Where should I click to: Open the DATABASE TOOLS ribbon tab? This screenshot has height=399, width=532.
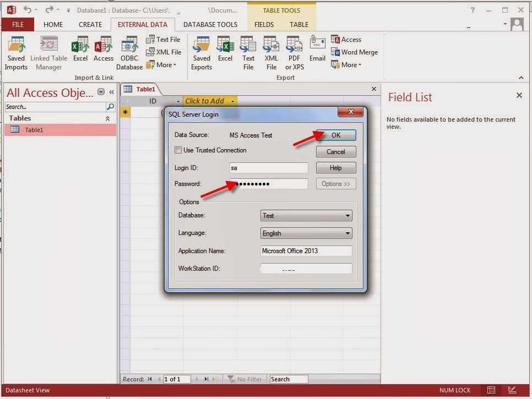click(211, 24)
